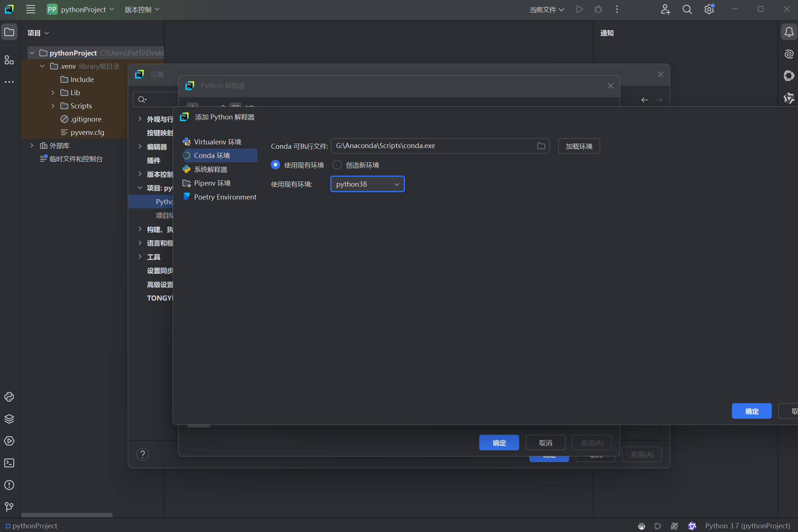Click the help question mark in Settings
Image resolution: width=798 pixels, height=532 pixels.
click(x=143, y=454)
